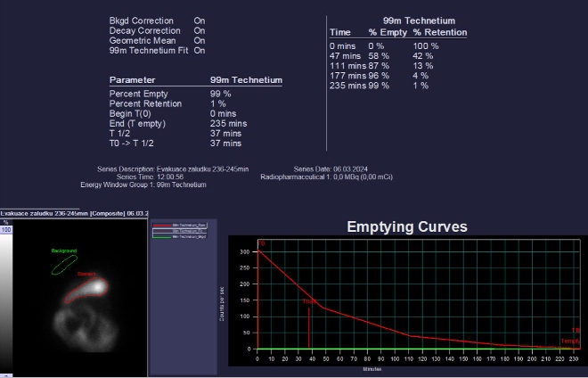
Task: Toggle the green background curve legend entry
Action: pyautogui.click(x=183, y=236)
